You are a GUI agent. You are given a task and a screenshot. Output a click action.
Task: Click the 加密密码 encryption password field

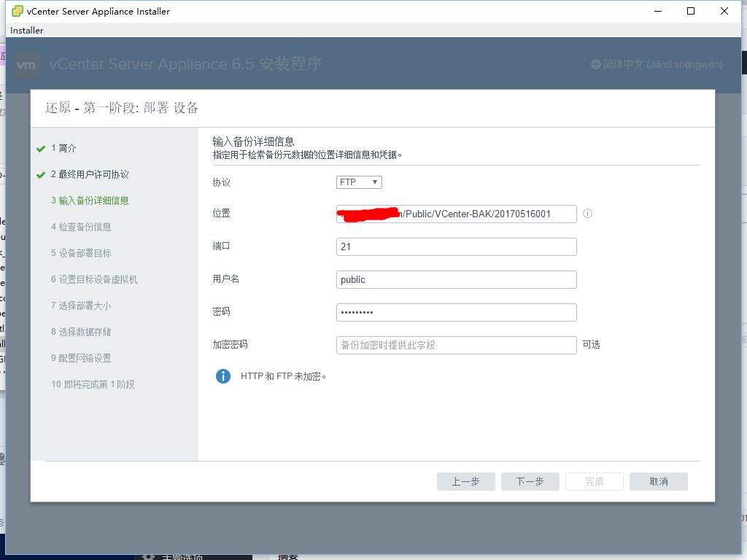tap(457, 345)
